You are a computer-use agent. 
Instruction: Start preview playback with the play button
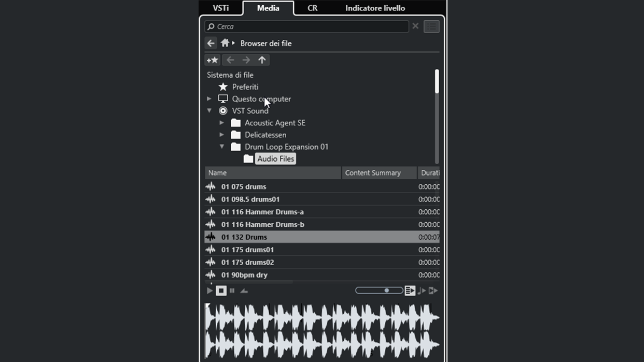pyautogui.click(x=209, y=291)
